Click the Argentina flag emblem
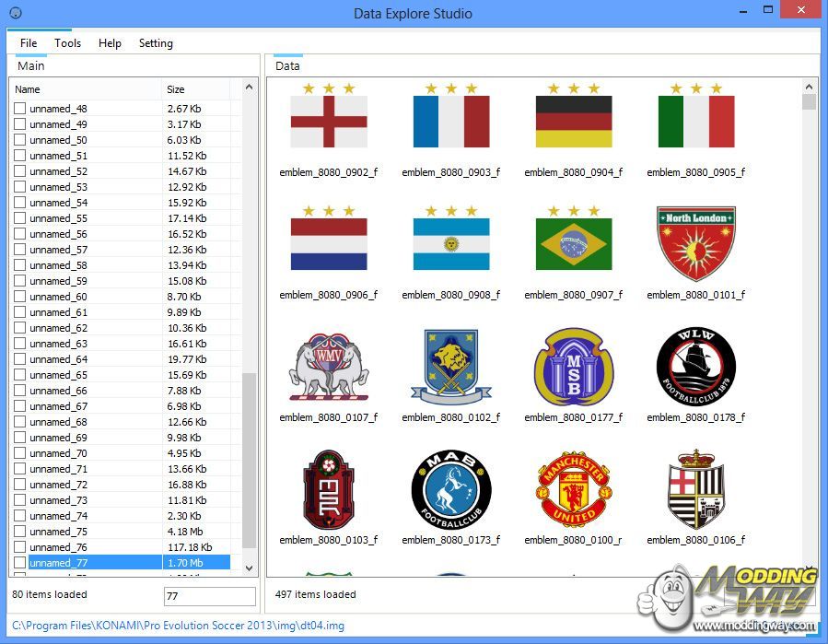Image resolution: width=828 pixels, height=644 pixels. [x=450, y=243]
